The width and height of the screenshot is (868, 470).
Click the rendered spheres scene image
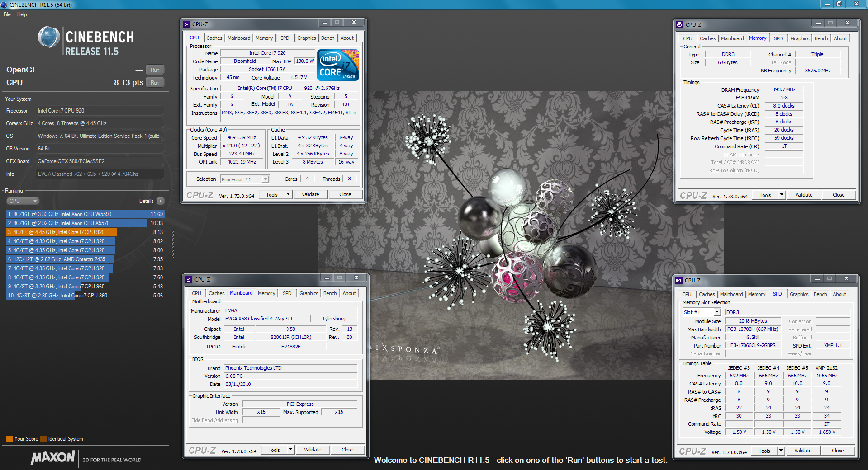pyautogui.click(x=521, y=235)
